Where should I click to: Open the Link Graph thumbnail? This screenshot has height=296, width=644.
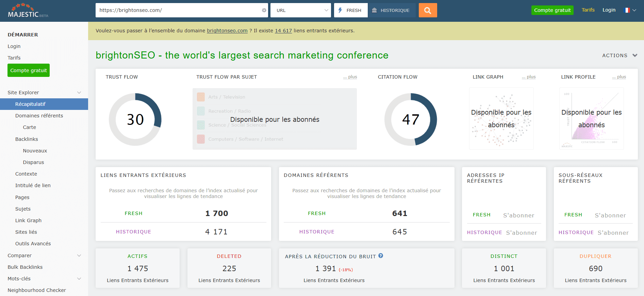click(x=501, y=118)
